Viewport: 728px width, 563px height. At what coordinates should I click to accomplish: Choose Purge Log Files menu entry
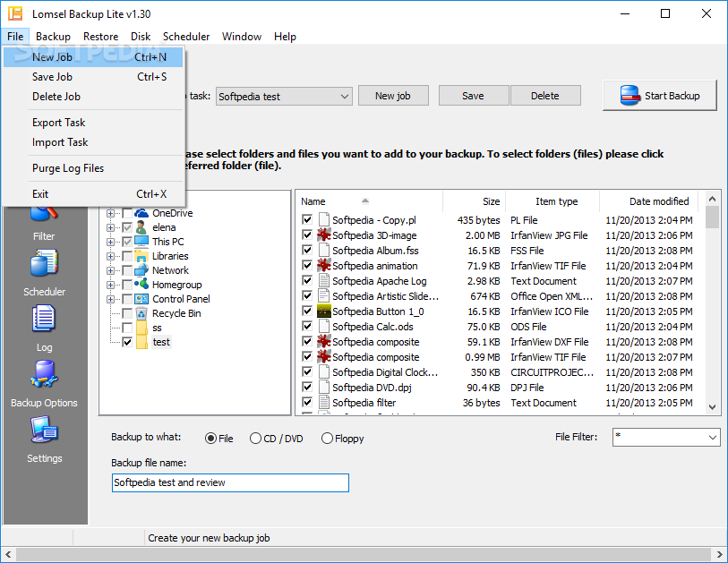tap(93, 168)
